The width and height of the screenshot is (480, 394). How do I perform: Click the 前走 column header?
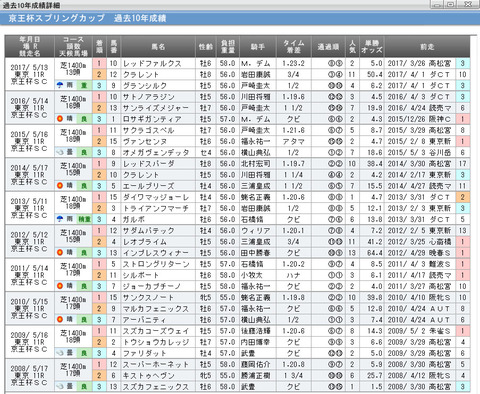[427, 47]
